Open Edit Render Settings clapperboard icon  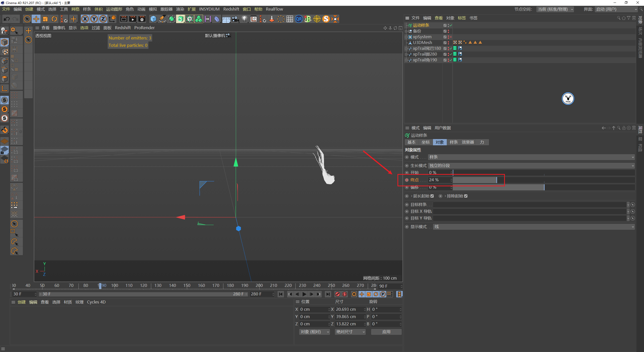tap(142, 19)
